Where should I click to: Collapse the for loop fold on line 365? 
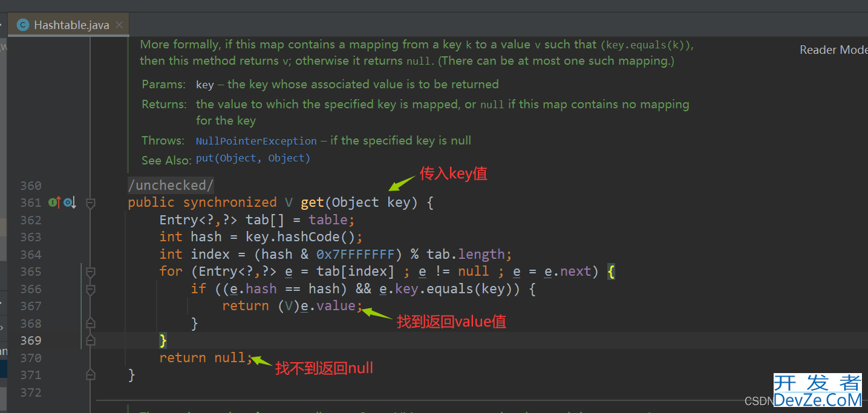click(x=91, y=272)
